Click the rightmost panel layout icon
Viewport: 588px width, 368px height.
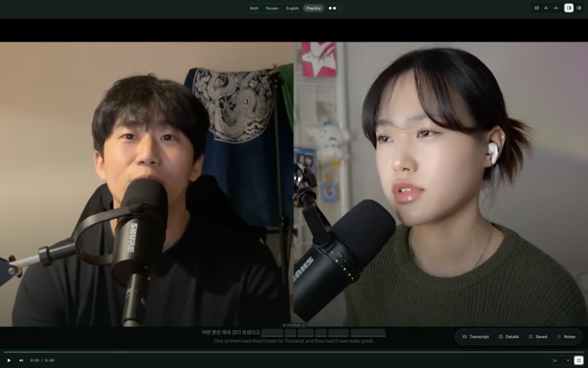(x=579, y=8)
